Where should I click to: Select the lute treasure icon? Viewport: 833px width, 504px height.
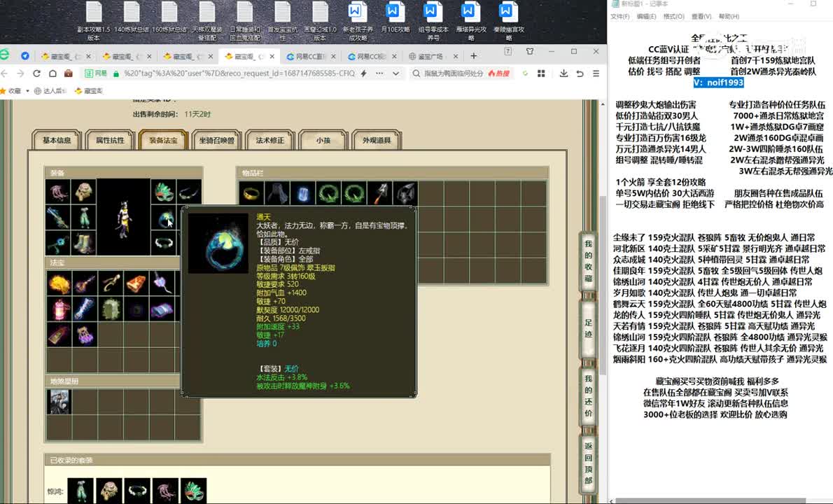85,284
